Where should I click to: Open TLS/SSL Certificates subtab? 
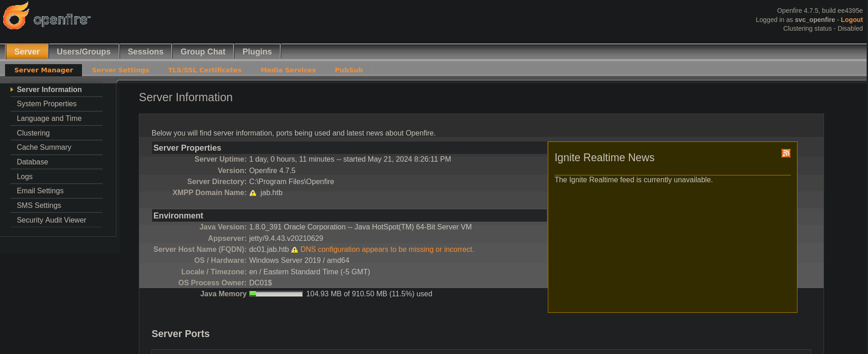[205, 70]
